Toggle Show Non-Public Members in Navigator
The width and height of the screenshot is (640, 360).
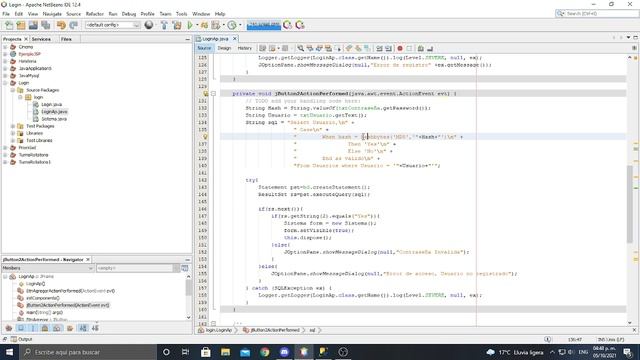click(x=45, y=328)
